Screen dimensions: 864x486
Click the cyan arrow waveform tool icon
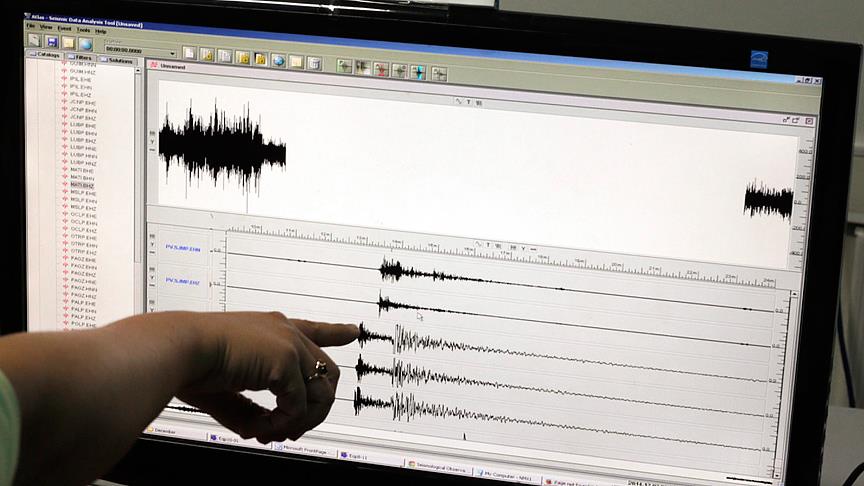click(x=417, y=72)
